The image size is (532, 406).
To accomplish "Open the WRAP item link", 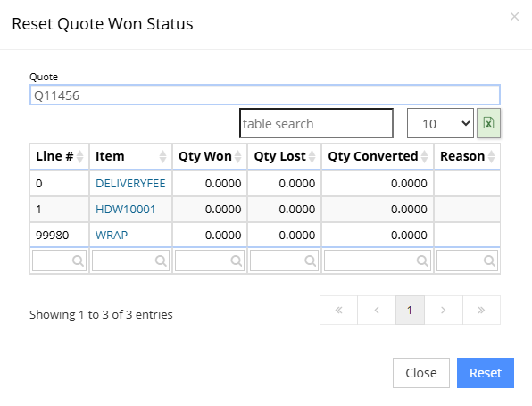I will tap(112, 235).
